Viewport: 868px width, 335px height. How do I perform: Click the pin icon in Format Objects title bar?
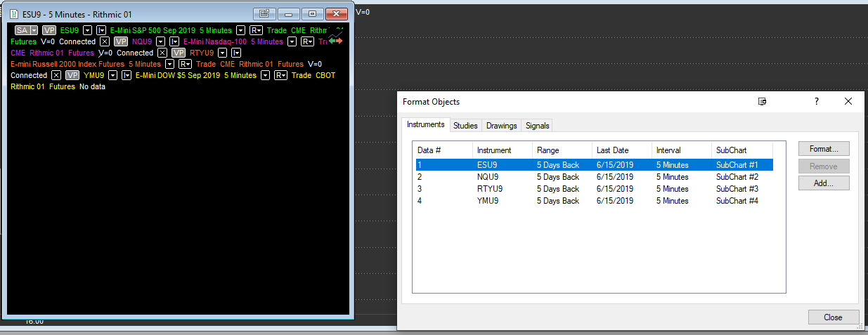pyautogui.click(x=763, y=102)
